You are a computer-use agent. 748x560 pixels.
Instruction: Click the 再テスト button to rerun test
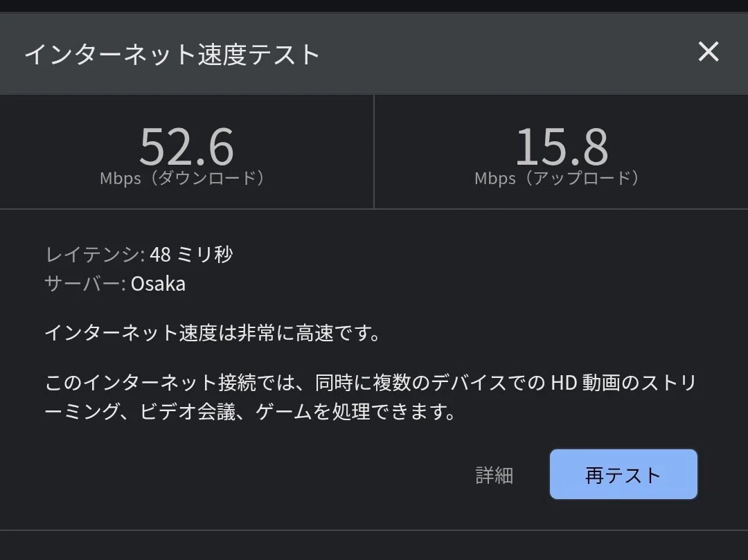[623, 474]
